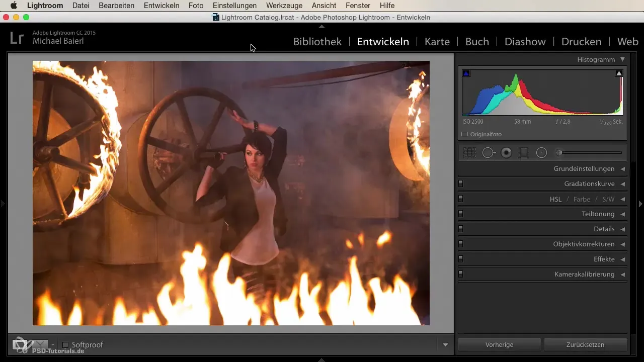The width and height of the screenshot is (644, 362).
Task: Toggle shadow clipping indicator in histogram
Action: [466, 73]
